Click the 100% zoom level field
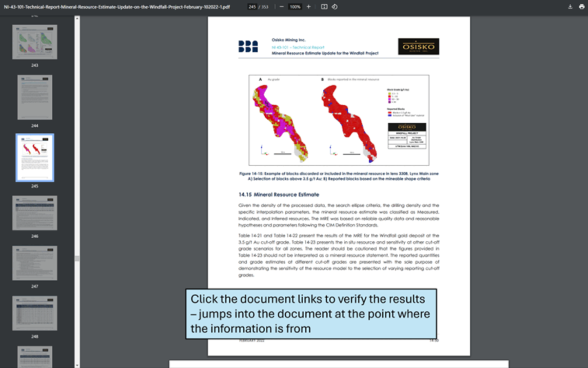Screen dimensions: 588x368 tap(295, 7)
